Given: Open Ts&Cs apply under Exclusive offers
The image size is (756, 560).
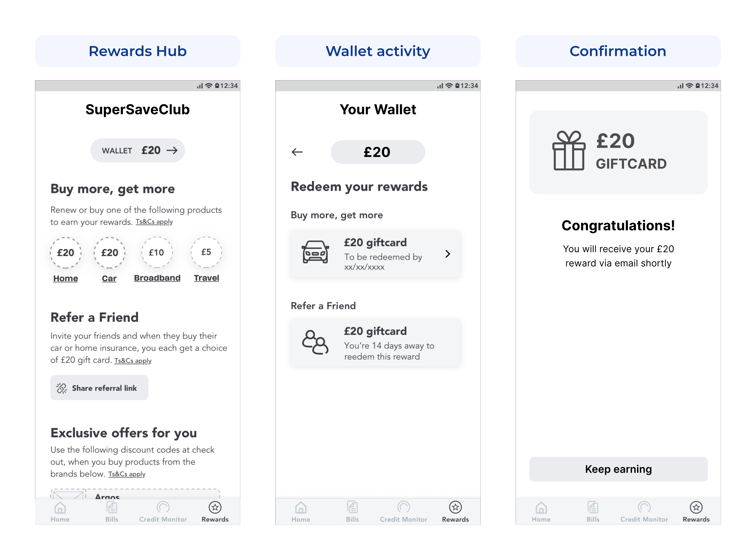Looking at the screenshot, I should pyautogui.click(x=127, y=474).
